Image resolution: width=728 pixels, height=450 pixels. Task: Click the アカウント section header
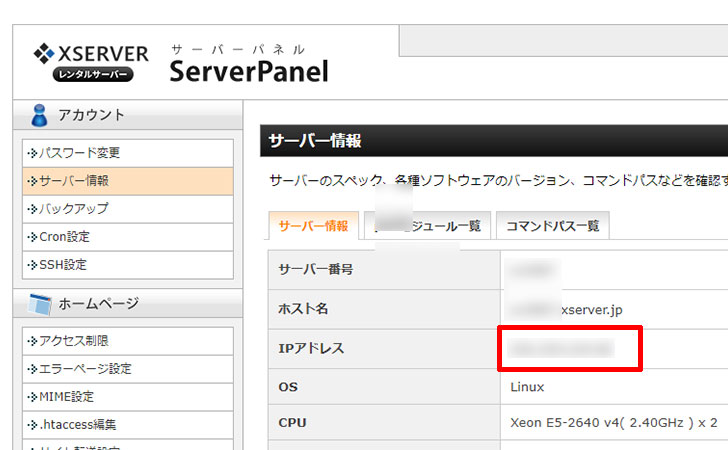[x=128, y=115]
